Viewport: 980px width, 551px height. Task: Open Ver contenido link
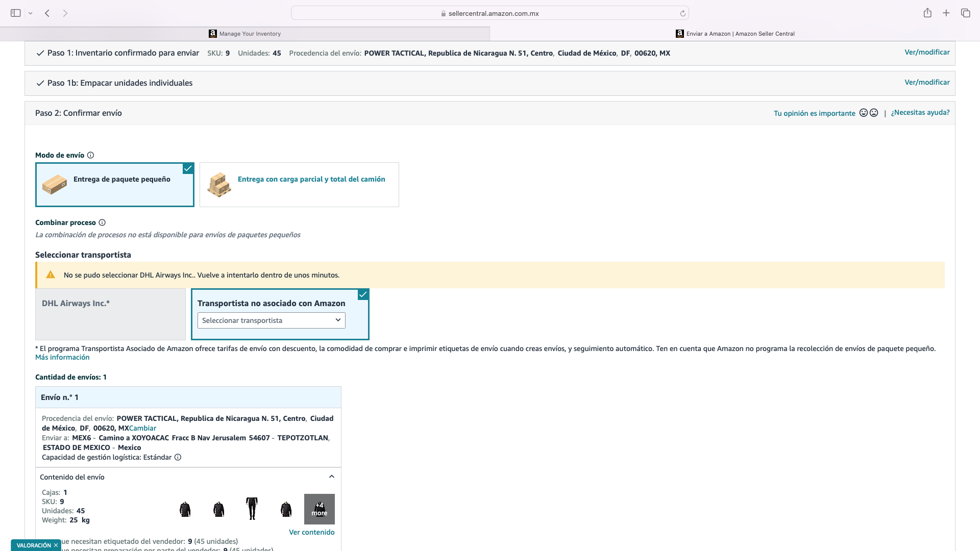point(312,532)
